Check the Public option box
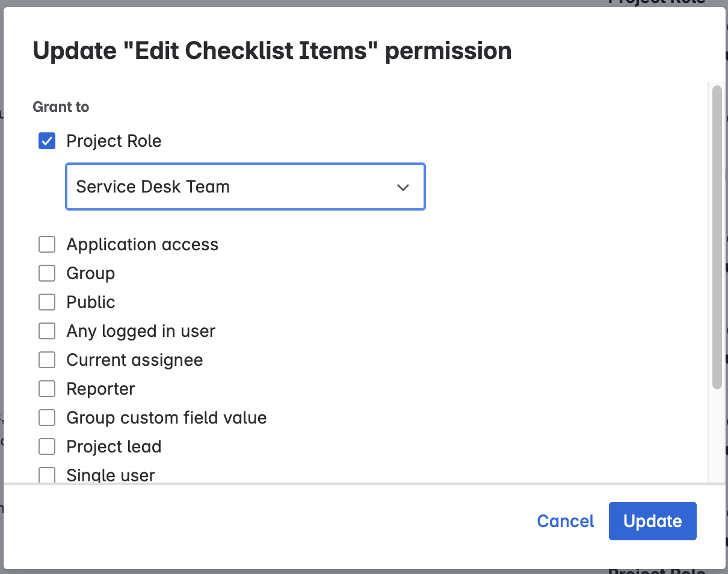728x574 pixels. tap(47, 303)
